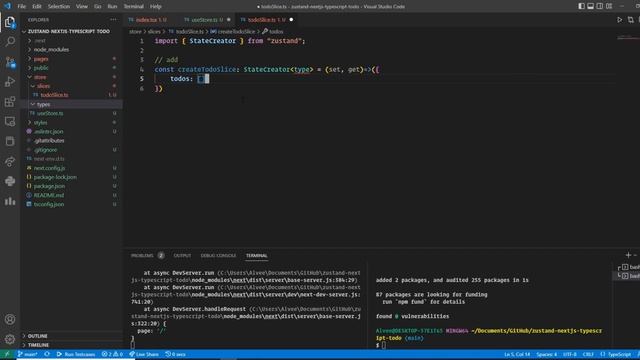Open the Search view icon
640x360 pixels.
10,42
